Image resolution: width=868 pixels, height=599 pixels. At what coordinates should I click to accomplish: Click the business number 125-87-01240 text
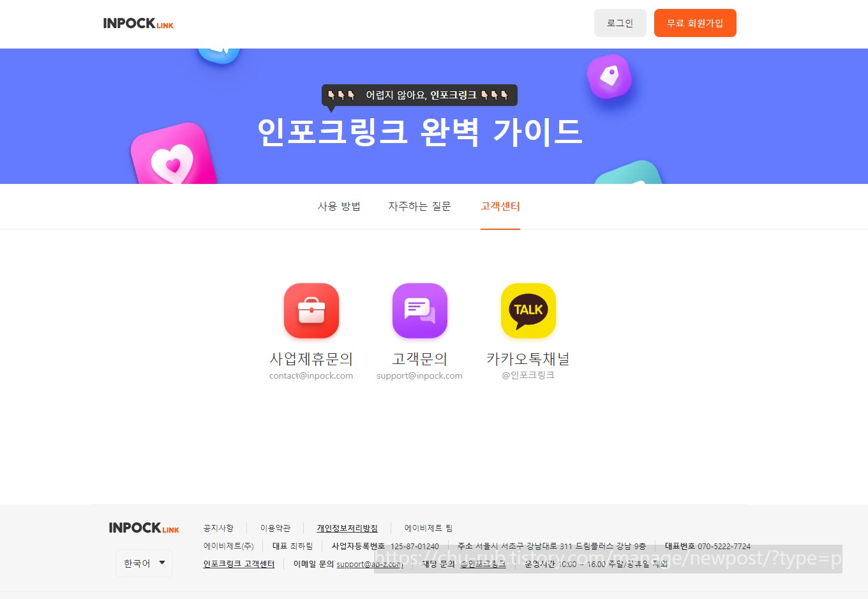pos(415,547)
